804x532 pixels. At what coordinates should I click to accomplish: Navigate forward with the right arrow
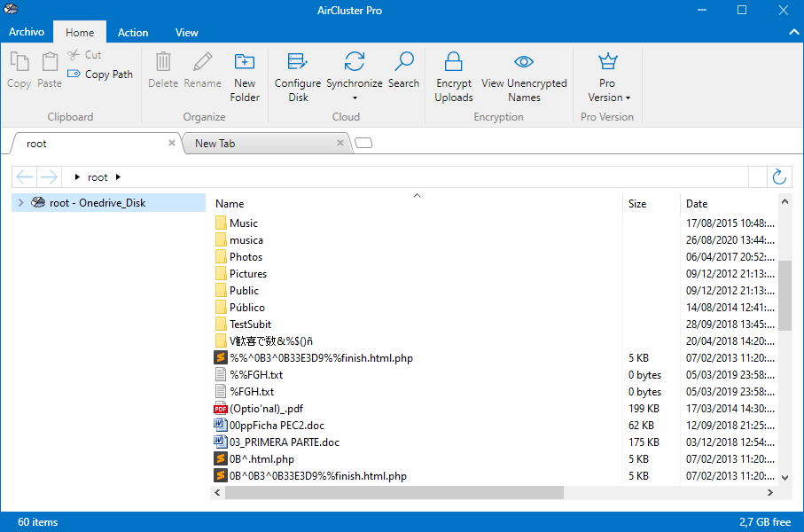49,177
